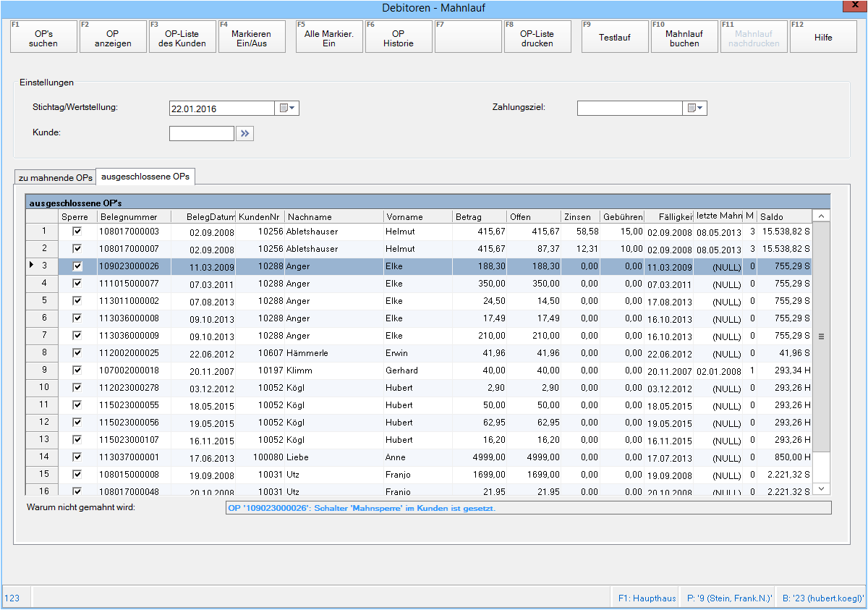Image resolution: width=868 pixels, height=610 pixels.
Task: Show OP-Liste des Kunden (F3)
Action: [x=182, y=37]
